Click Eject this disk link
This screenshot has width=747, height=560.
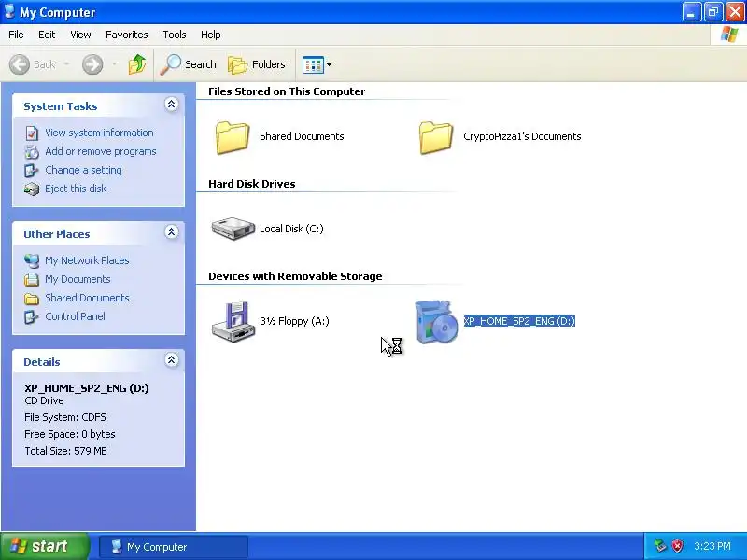coord(76,189)
